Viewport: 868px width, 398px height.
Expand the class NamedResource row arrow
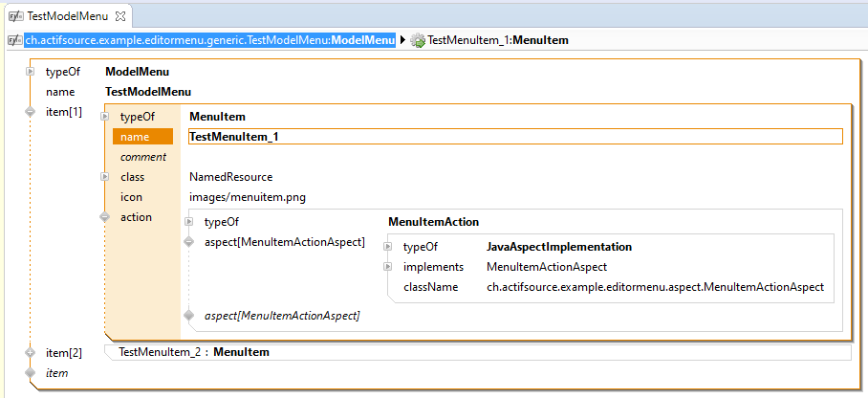pyautogui.click(x=105, y=177)
